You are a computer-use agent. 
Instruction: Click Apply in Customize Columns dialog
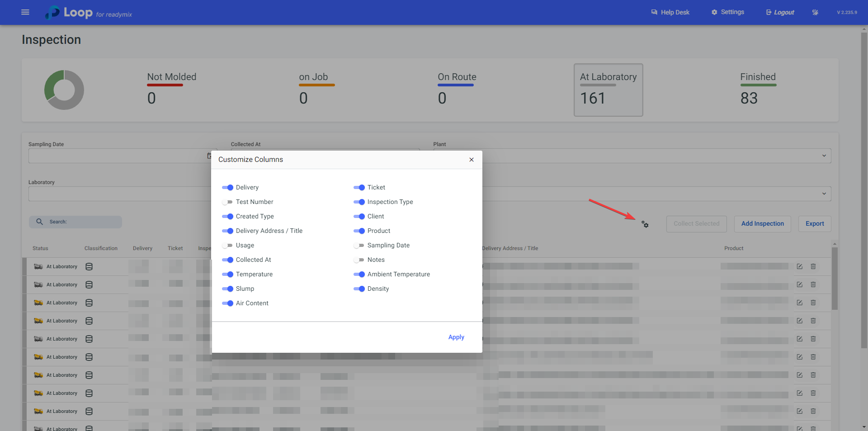pos(456,337)
